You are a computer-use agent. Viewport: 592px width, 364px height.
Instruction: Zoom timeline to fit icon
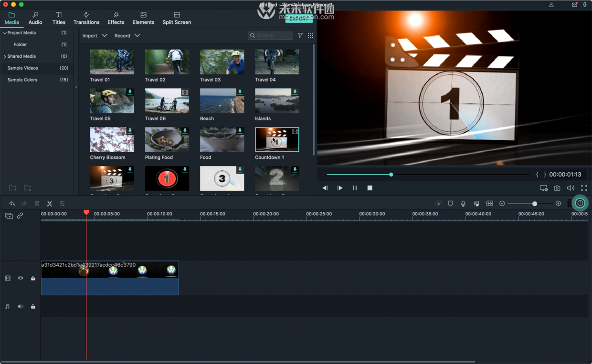(489, 204)
